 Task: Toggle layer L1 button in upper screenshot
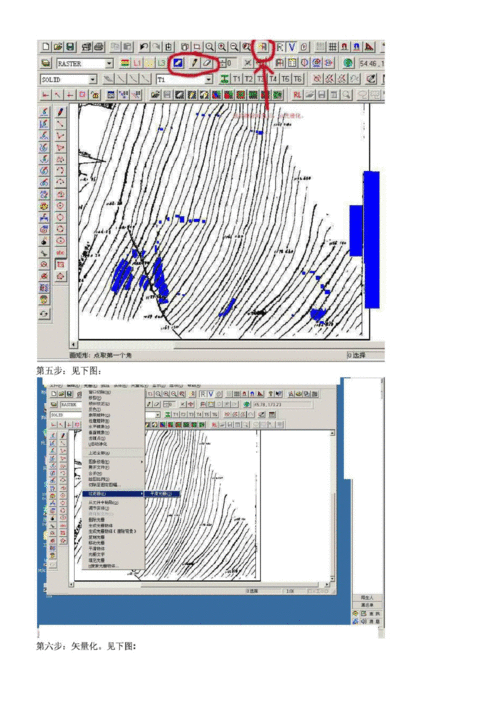[x=138, y=63]
